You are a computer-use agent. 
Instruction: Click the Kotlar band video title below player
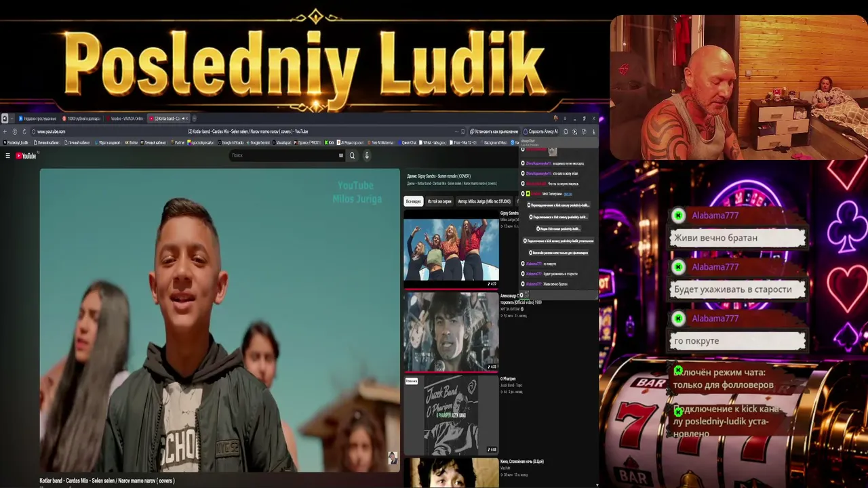107,481
